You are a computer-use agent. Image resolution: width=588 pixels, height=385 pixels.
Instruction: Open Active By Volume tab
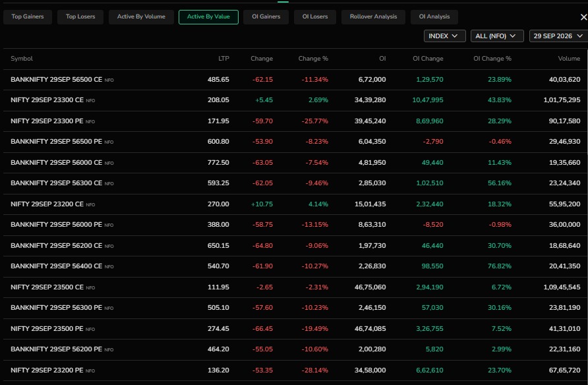[x=141, y=16]
